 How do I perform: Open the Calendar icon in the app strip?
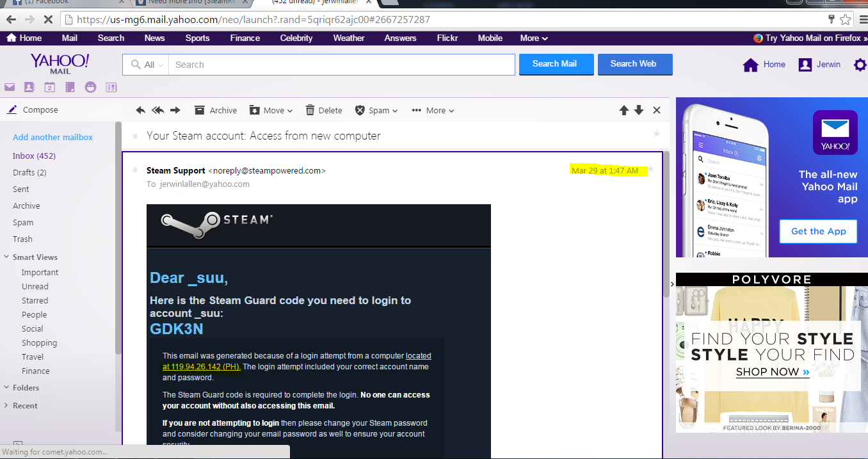(49, 87)
